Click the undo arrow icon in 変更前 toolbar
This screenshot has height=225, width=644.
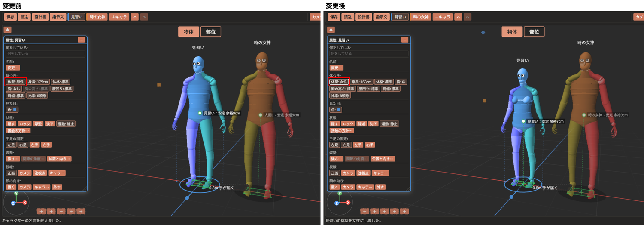[135, 17]
